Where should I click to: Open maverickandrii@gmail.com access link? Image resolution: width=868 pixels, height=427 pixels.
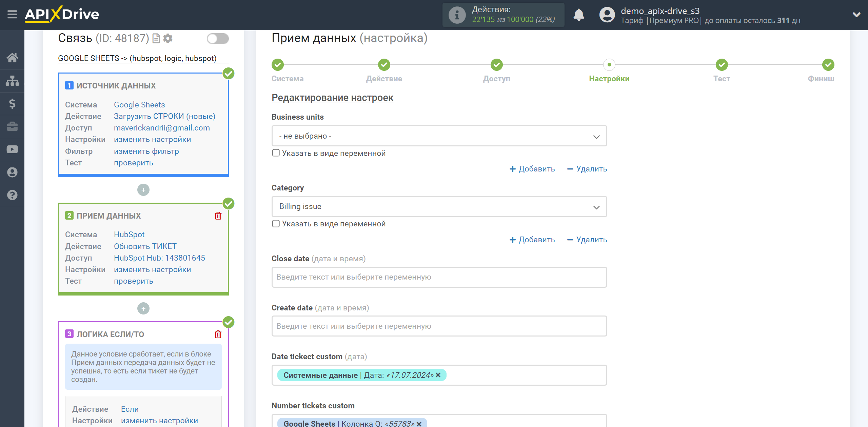[x=162, y=128]
